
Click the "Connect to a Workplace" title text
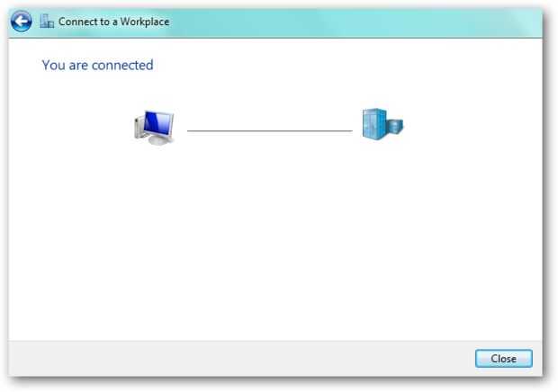tap(114, 22)
